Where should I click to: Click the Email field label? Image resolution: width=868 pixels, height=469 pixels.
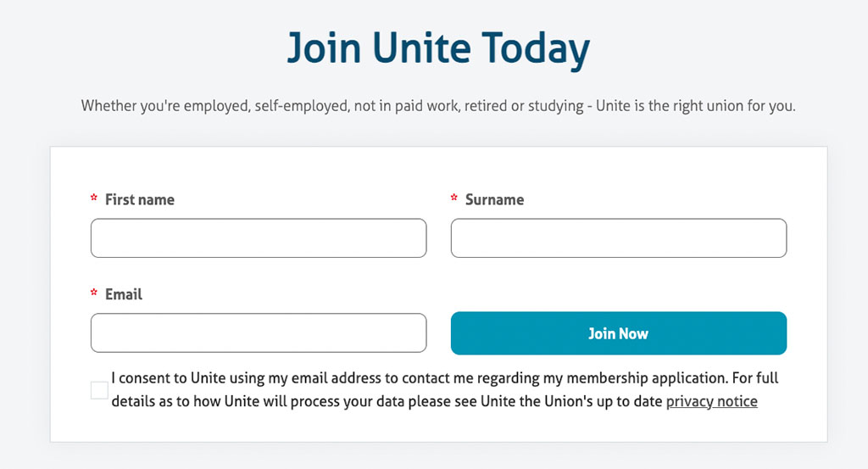124,294
